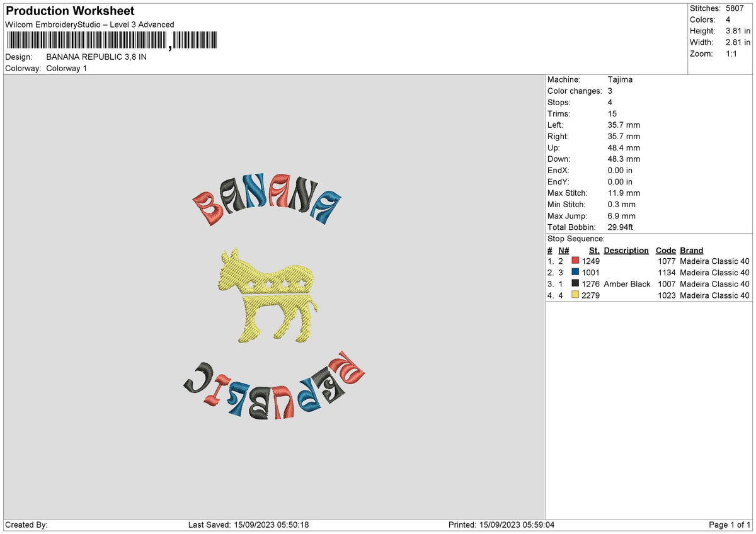Click the Up value '48.4 mm'
The image size is (756, 534).
click(624, 147)
